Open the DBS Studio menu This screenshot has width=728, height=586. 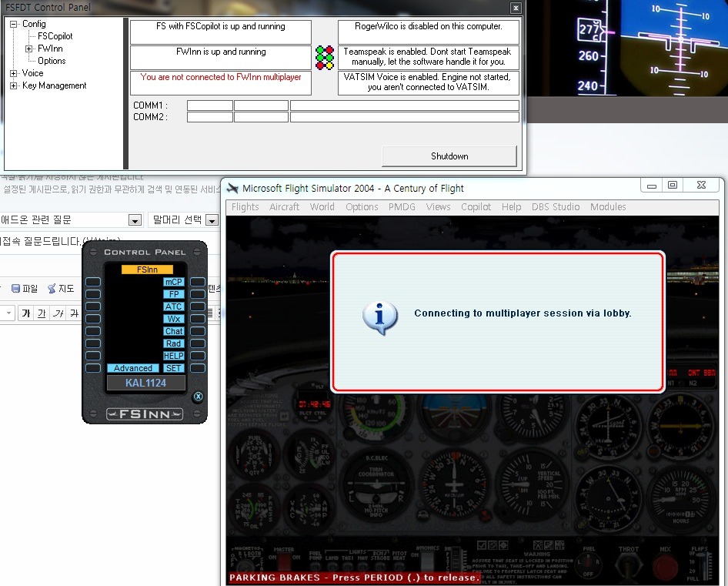(556, 207)
